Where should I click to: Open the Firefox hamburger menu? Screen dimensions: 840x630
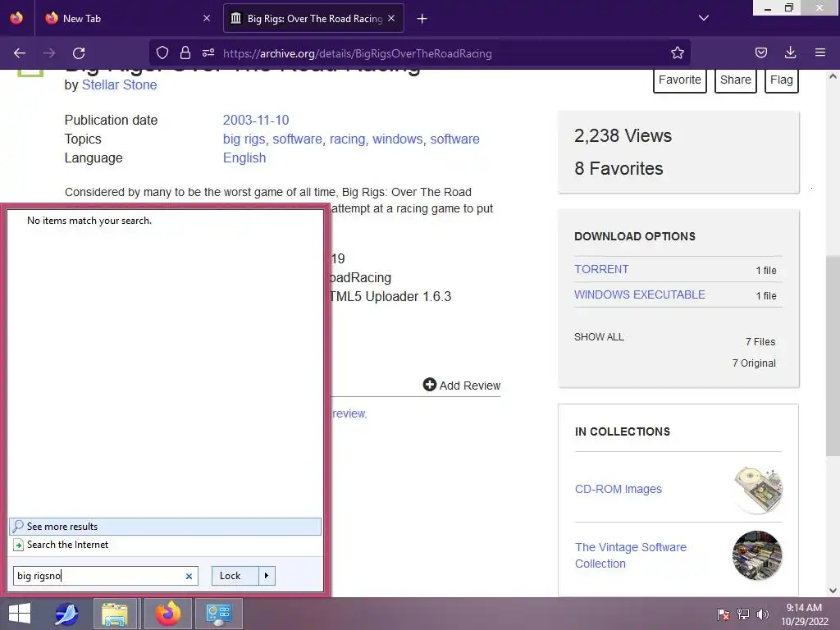click(820, 52)
